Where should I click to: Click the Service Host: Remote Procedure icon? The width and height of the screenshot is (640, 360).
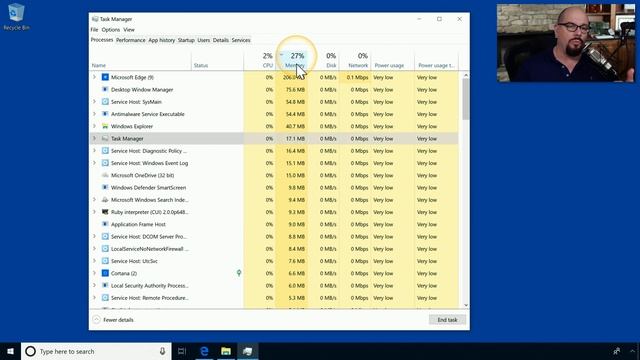[x=105, y=298]
